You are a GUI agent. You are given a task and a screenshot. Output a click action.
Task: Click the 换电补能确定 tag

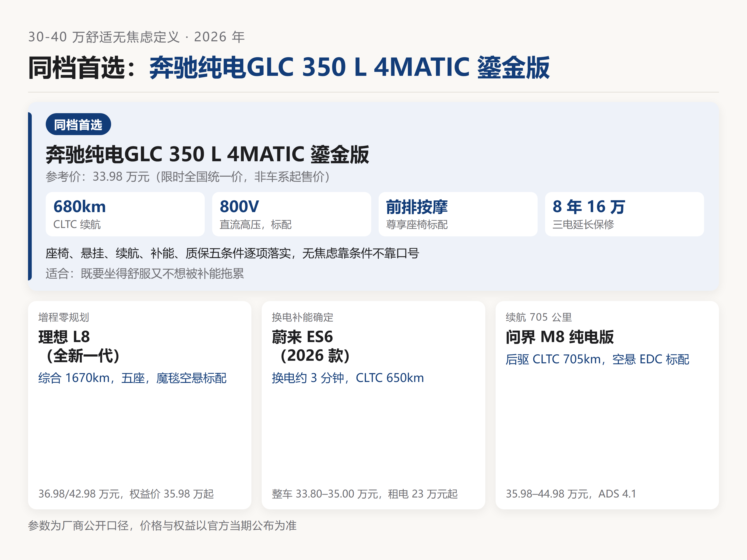[x=303, y=317]
